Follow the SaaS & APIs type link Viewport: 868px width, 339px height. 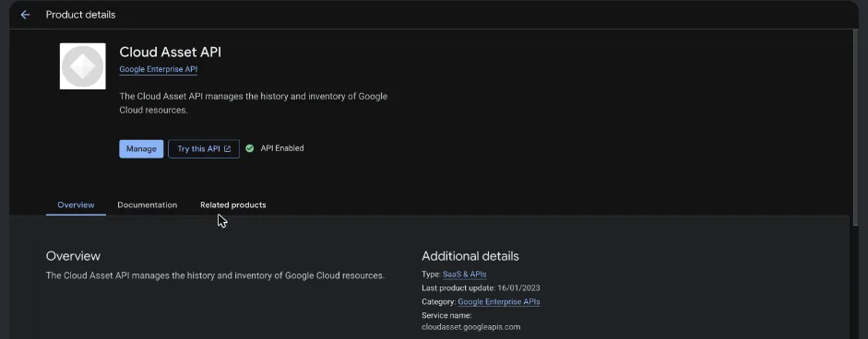(465, 274)
